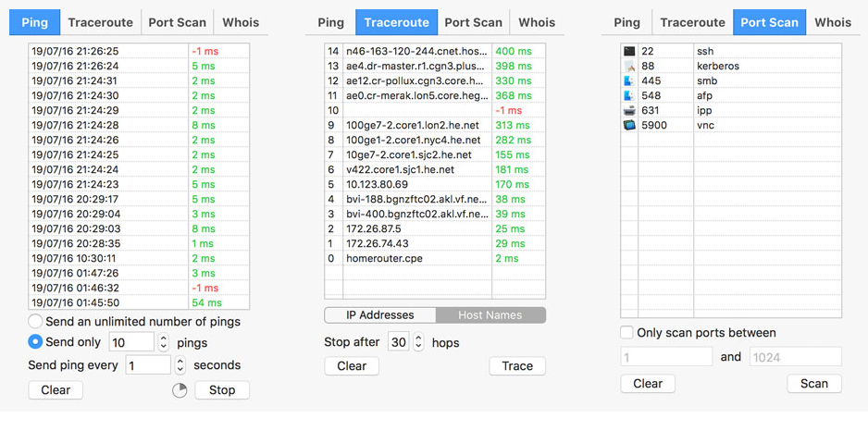The image size is (868, 443).
Task: Select the 'Send only' pings radio button
Action: [x=35, y=342]
